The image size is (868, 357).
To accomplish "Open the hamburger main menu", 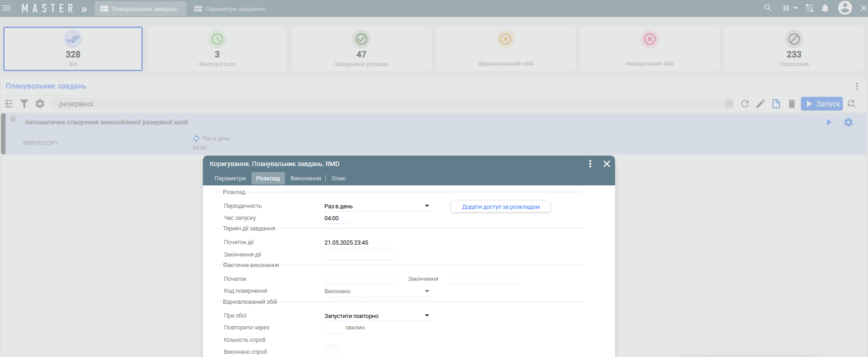I will (6, 8).
